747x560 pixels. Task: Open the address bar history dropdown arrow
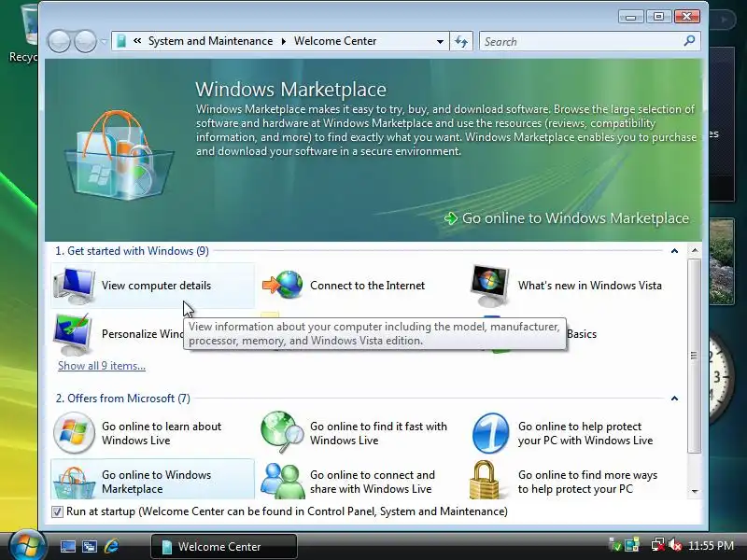(440, 41)
